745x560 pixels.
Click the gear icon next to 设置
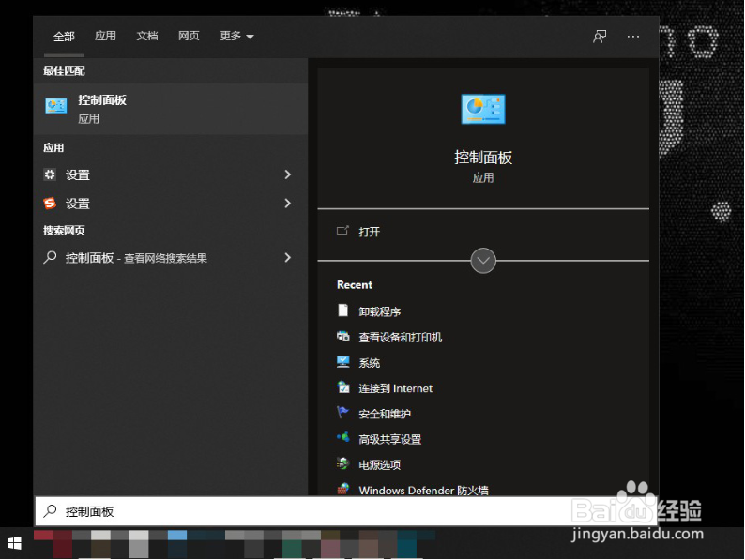coord(50,174)
